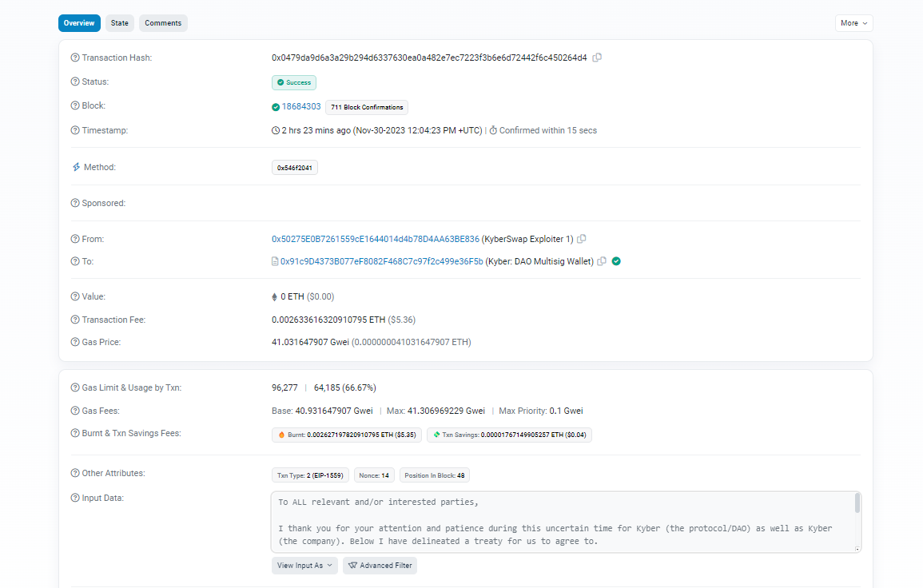Click the 711 Block Confirmations badge
923x588 pixels.
(367, 107)
